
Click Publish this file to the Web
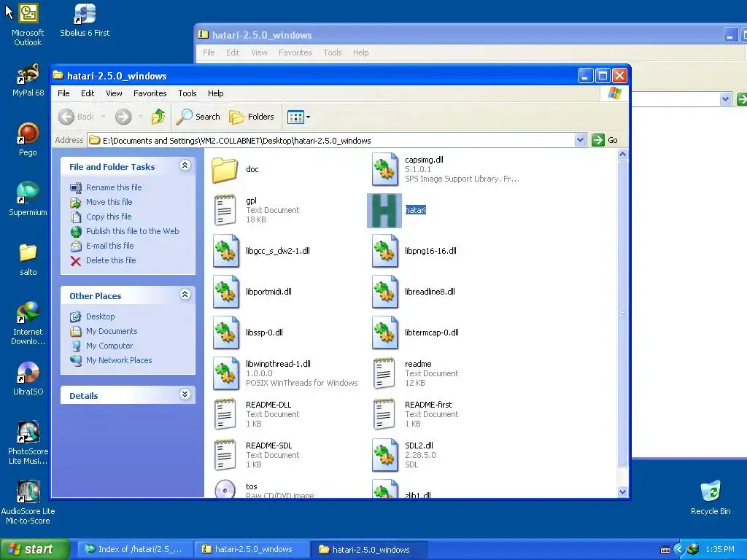133,231
